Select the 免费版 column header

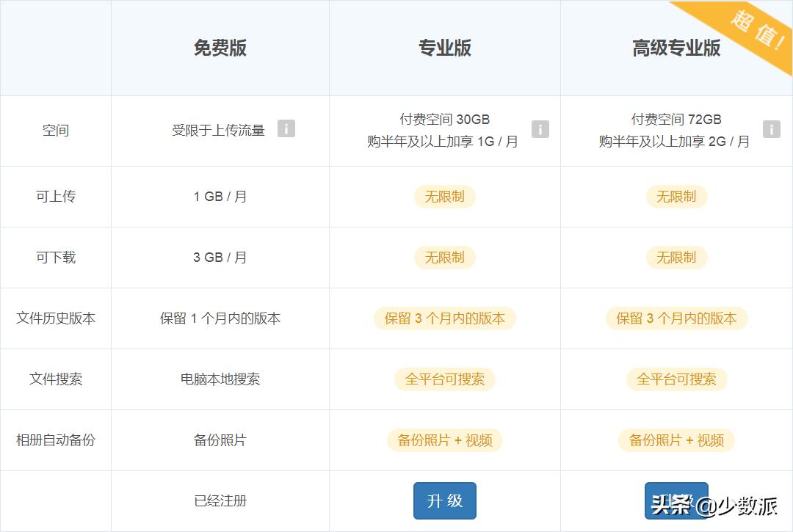point(220,48)
